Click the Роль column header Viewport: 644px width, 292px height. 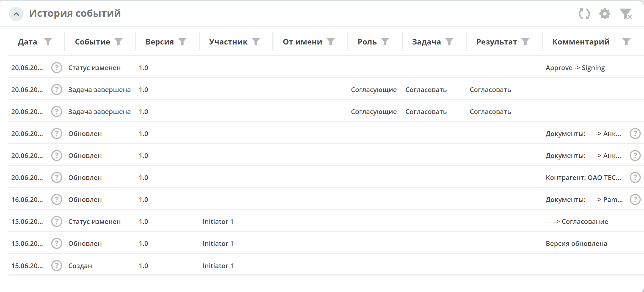click(367, 42)
